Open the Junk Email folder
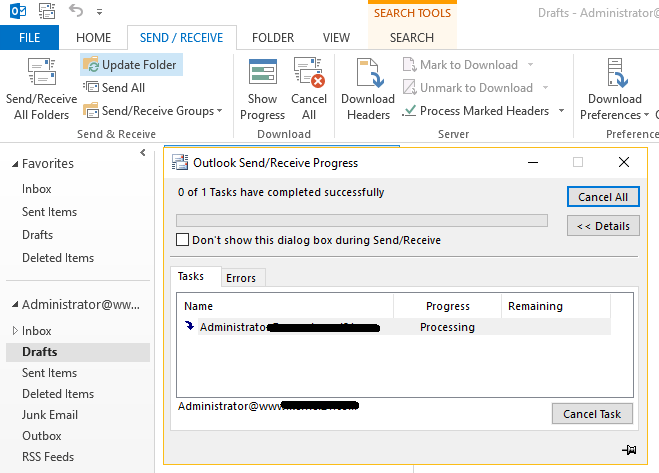 (x=50, y=415)
